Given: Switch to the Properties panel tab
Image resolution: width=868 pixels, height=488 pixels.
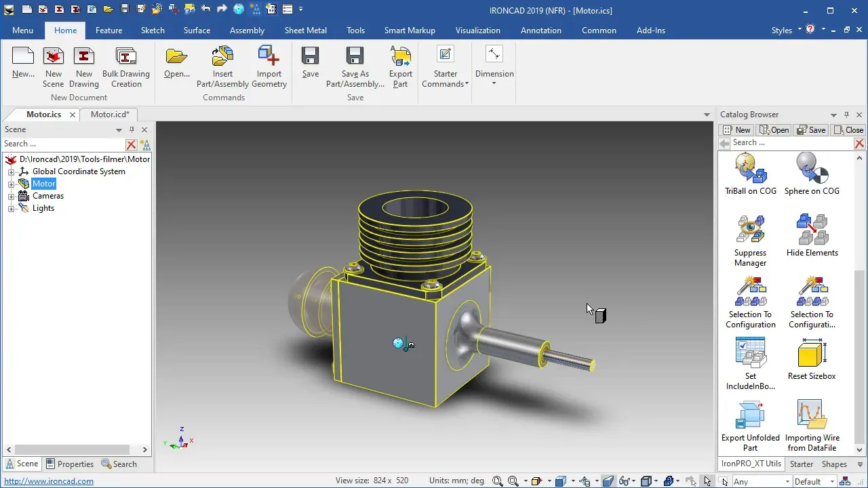Looking at the screenshot, I should pos(70,464).
